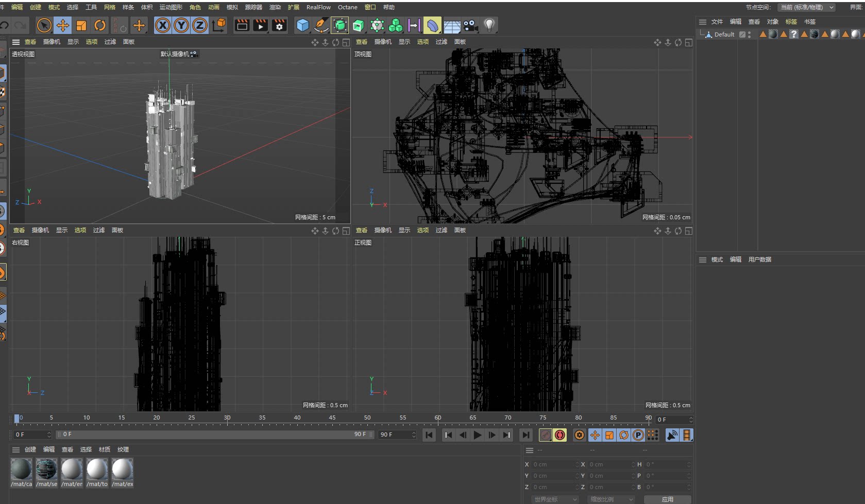Click the 应用 apply button
This screenshot has width=865, height=504.
click(x=667, y=499)
